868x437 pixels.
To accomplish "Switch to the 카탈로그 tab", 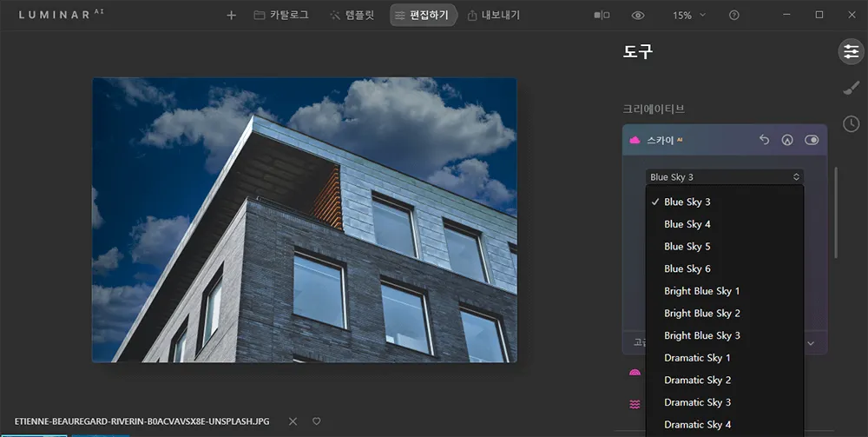I will [281, 16].
